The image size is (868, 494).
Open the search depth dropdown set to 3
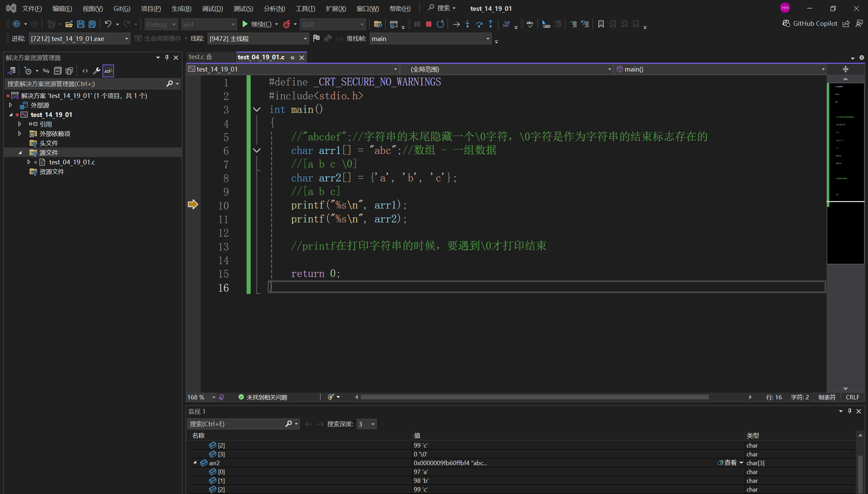point(366,424)
